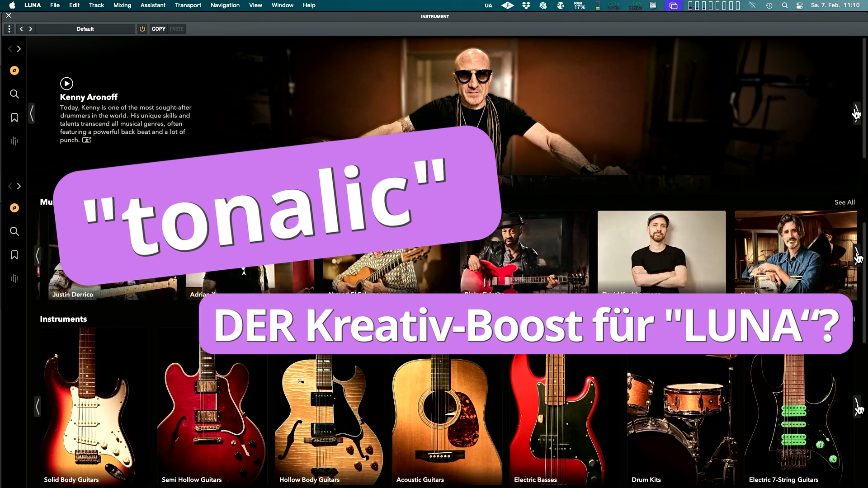Click See All for musicians
Image resolution: width=868 pixels, height=488 pixels.
844,202
